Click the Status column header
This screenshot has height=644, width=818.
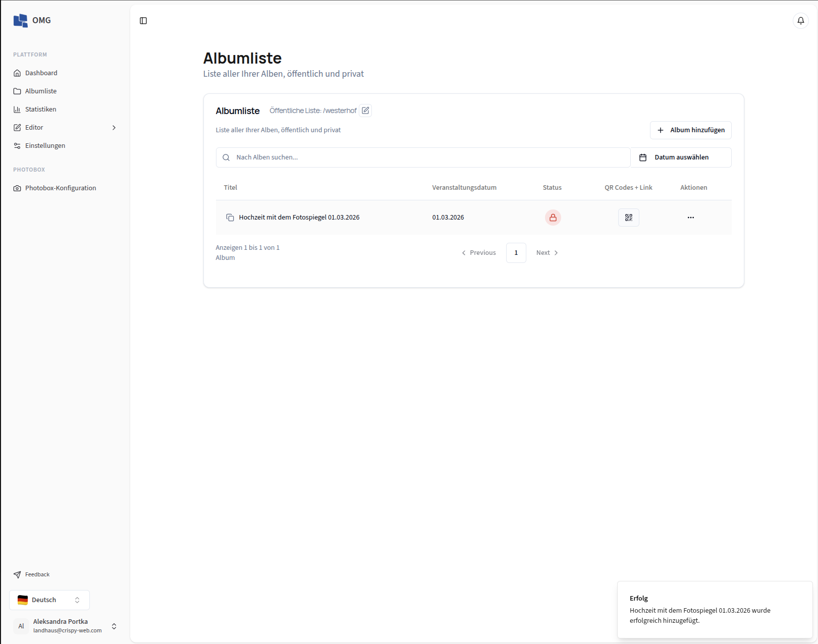click(x=552, y=188)
